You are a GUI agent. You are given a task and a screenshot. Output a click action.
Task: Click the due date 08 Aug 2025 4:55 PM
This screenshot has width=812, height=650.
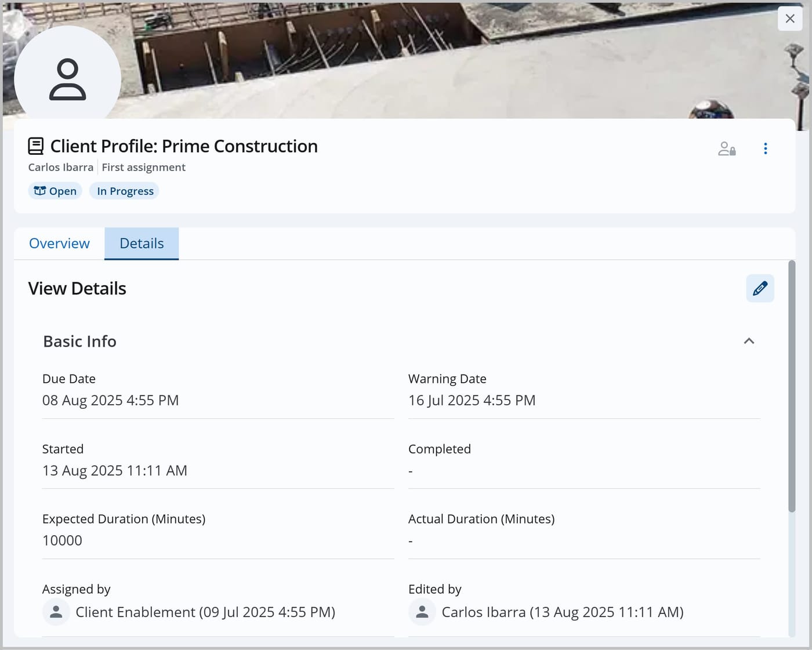click(110, 400)
